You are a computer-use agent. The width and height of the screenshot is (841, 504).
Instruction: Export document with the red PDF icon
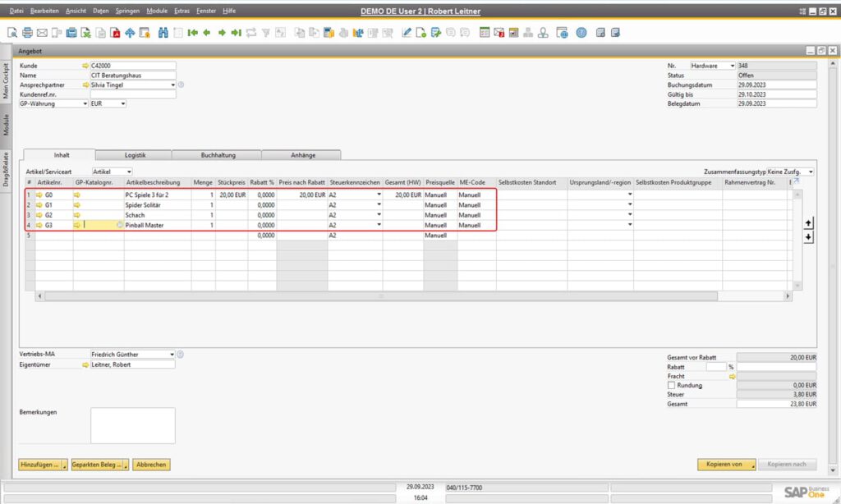coord(115,33)
